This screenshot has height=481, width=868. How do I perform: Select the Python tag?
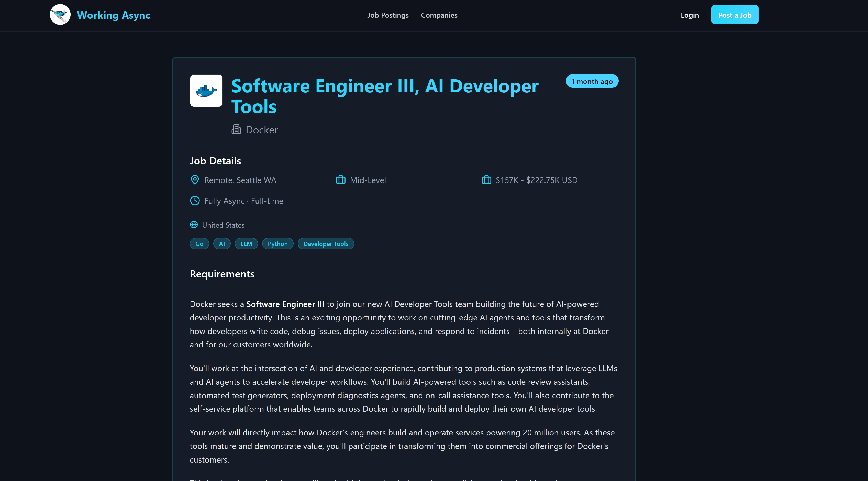tap(278, 244)
